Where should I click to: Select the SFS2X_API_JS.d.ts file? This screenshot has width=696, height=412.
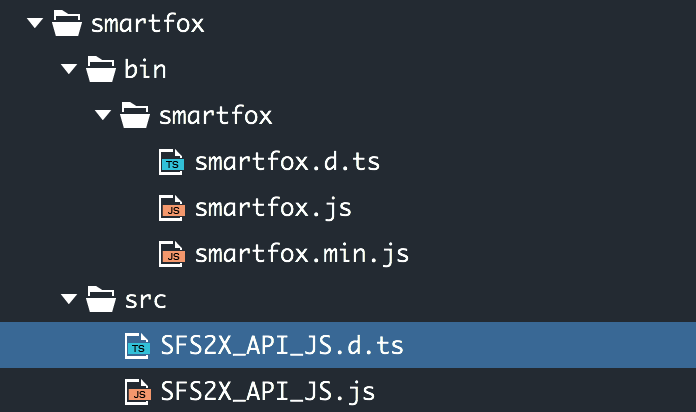pos(282,345)
